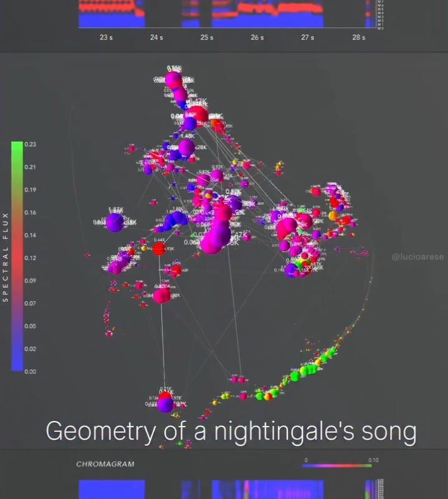Click the top magenta sphere labeled 0.56K
448x499 pixels.
point(173,80)
